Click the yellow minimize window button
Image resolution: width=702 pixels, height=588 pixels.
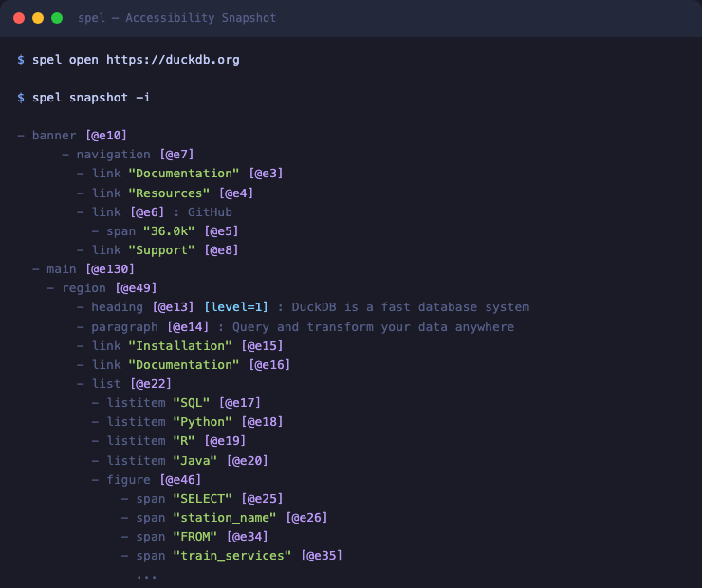click(38, 18)
